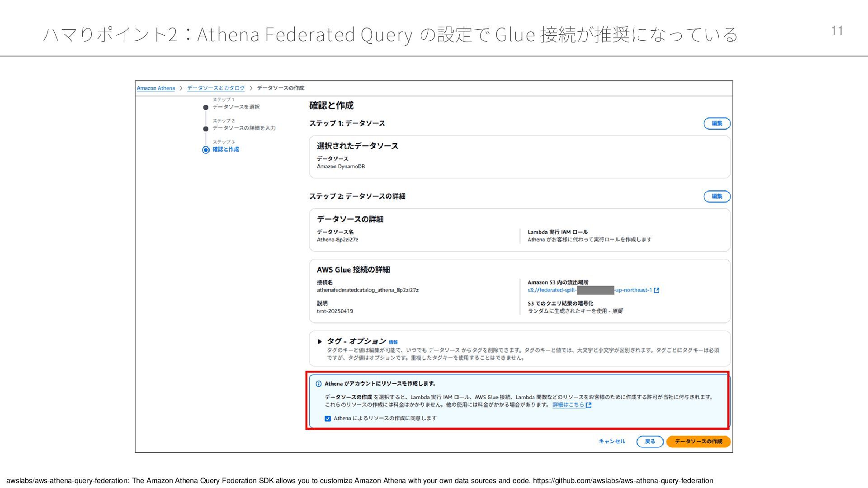Click the キャンセル link
The width and height of the screenshot is (868, 488).
612,441
